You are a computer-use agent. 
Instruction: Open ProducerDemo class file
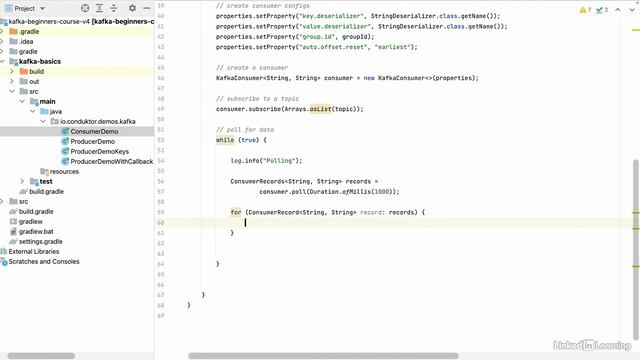tap(93, 141)
